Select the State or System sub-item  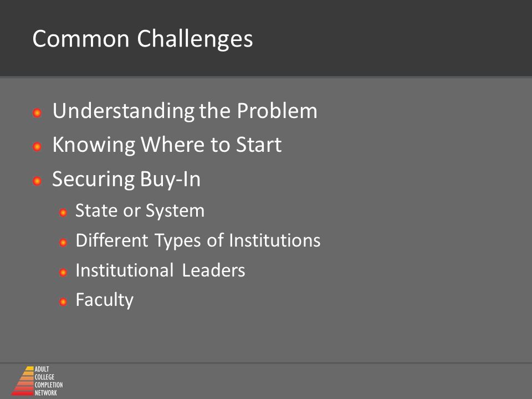click(140, 211)
